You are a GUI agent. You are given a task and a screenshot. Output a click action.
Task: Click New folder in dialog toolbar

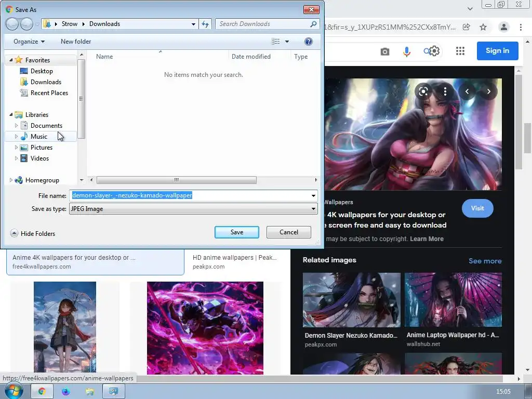click(76, 42)
